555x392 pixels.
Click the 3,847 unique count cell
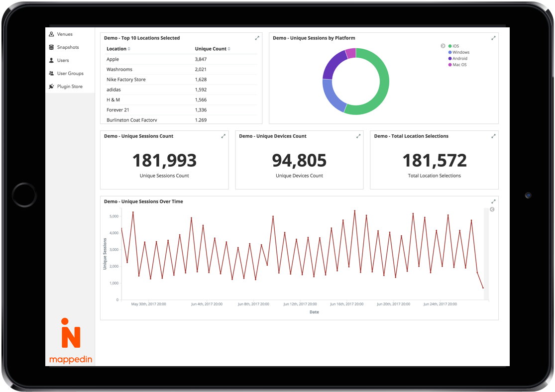coord(201,59)
